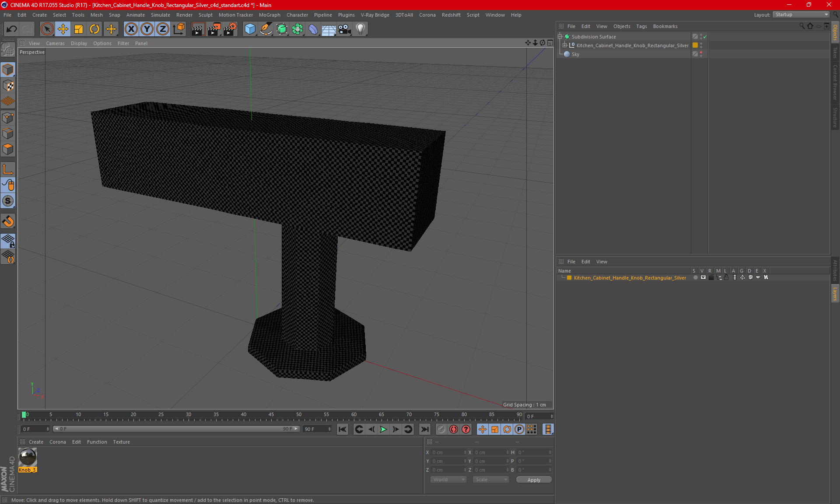Switch to Edges mode
The image size is (840, 504).
8,133
